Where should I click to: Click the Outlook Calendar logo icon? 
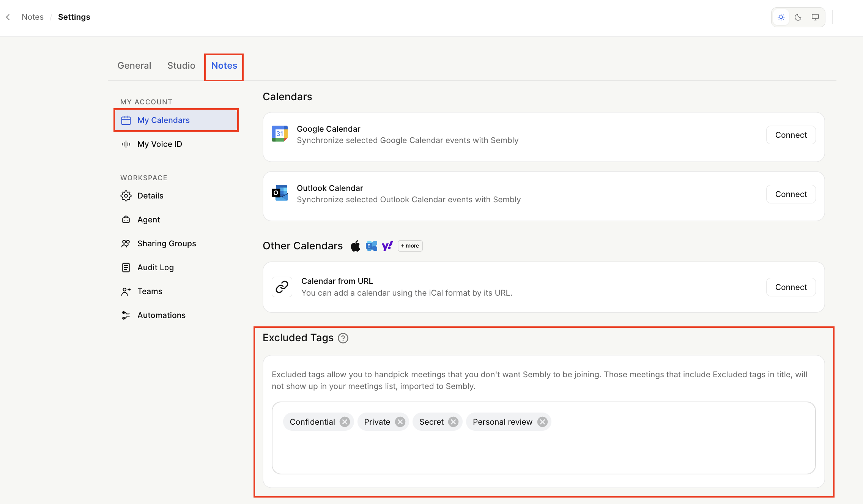(280, 193)
